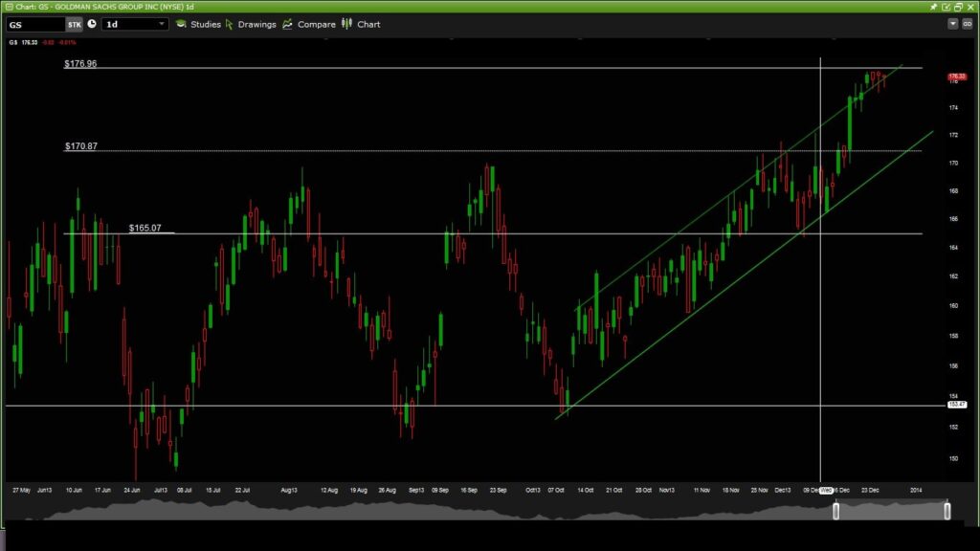This screenshot has width=980, height=551.
Task: Select the Studies menu item
Action: coord(206,24)
